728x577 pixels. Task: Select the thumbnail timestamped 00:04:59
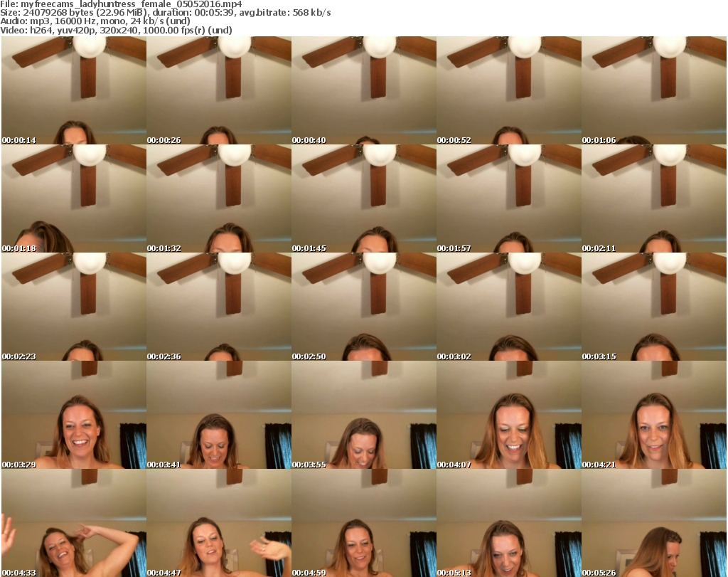point(364,523)
